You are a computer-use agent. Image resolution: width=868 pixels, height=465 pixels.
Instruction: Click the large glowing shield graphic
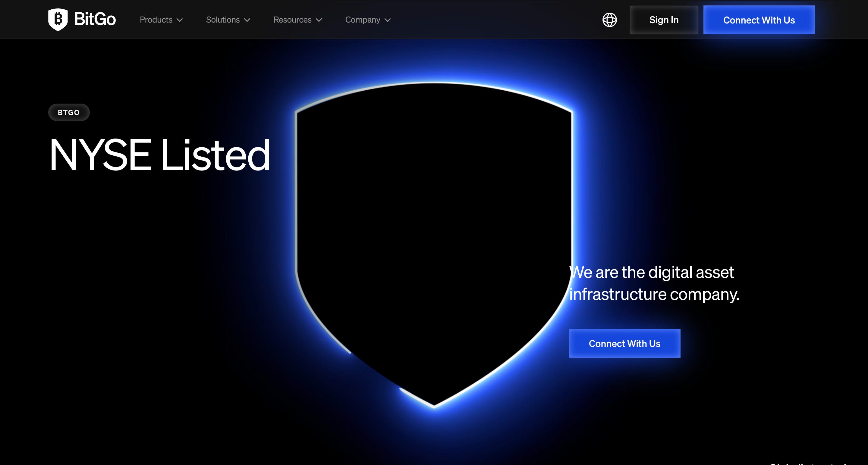click(434, 236)
